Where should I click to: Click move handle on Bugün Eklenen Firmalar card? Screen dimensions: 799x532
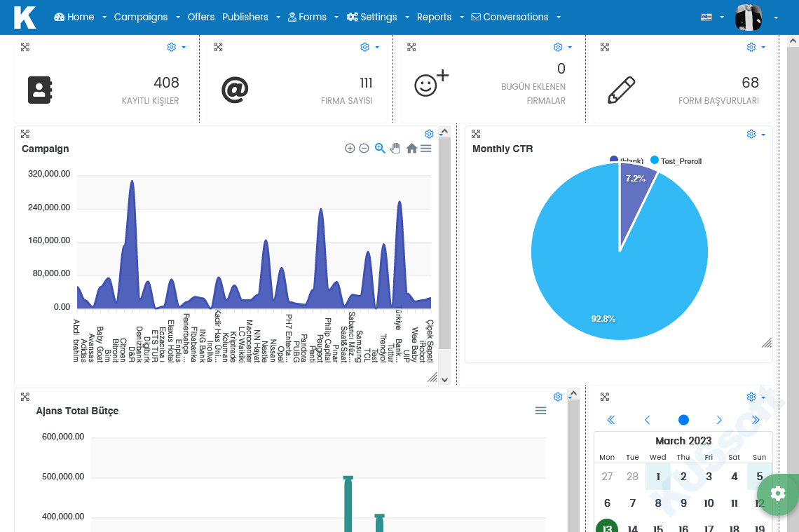tap(411, 48)
